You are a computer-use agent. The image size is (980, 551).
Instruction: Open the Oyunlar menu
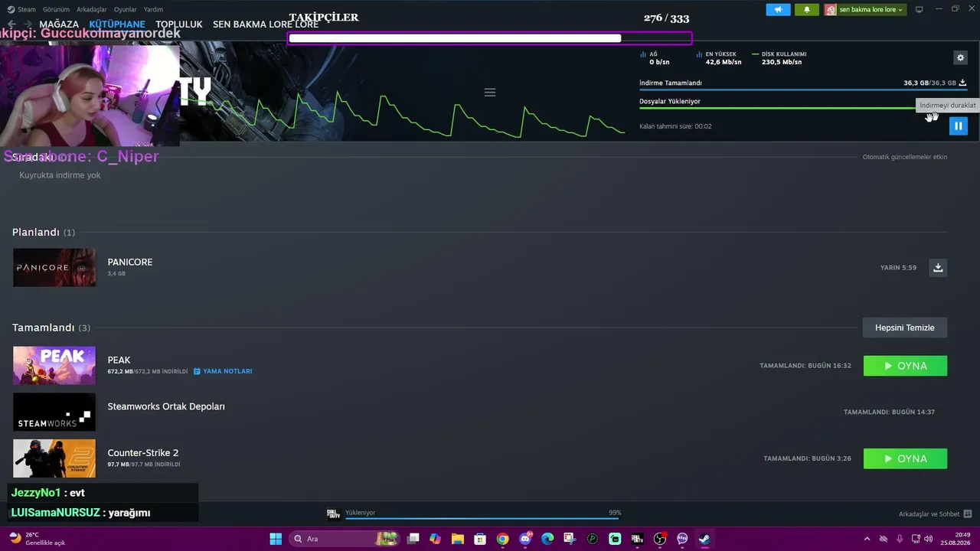(126, 9)
